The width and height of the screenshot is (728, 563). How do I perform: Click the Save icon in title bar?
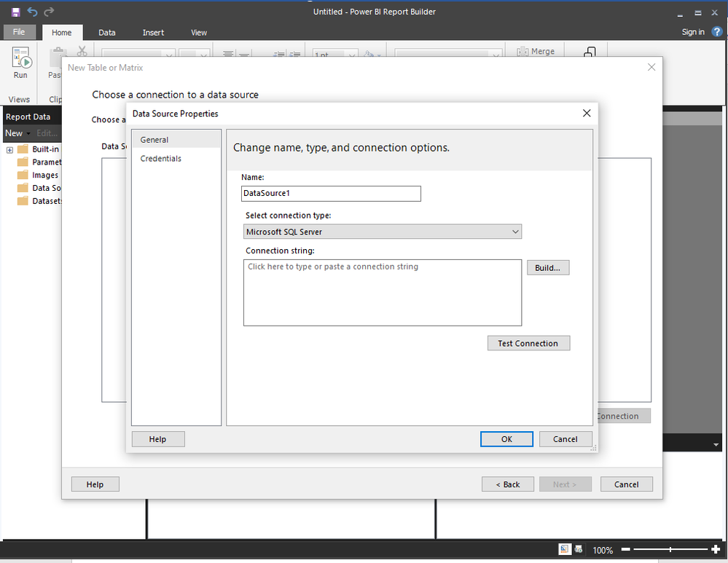[16, 12]
